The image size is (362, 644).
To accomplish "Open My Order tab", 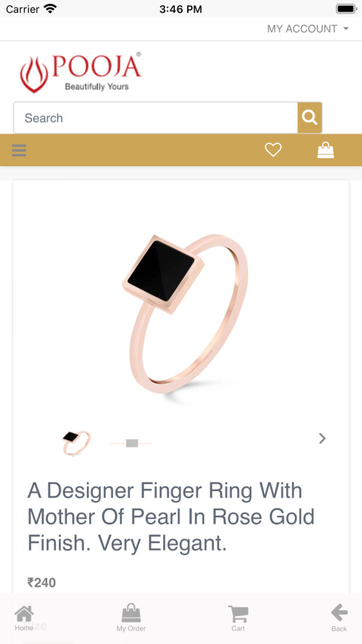I will (x=131, y=618).
